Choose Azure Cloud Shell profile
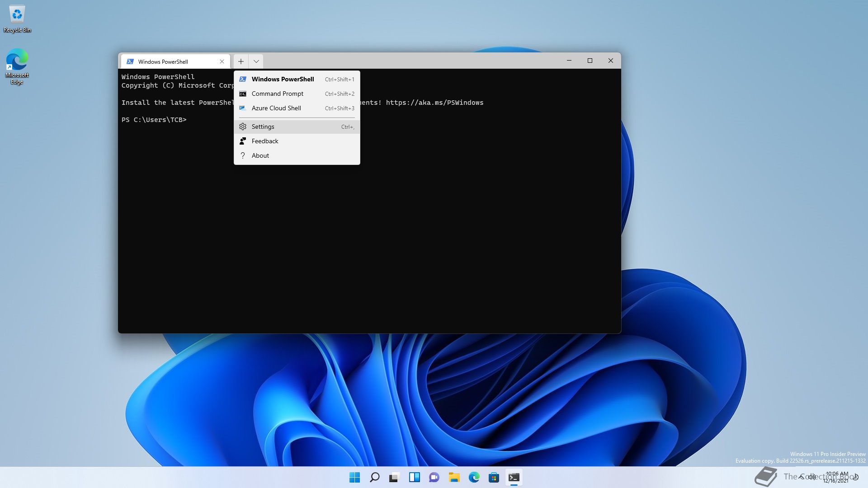 click(x=297, y=108)
